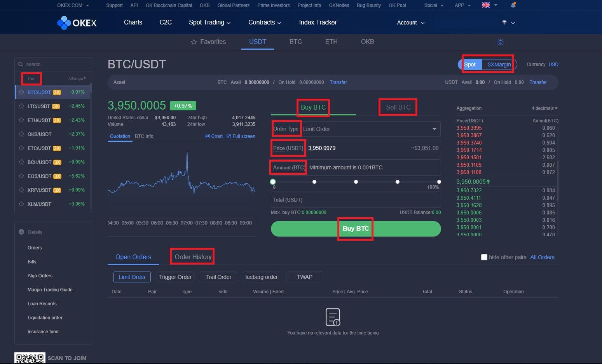The height and width of the screenshot is (364, 602).
Task: Favorite the XLM/USDT pair star
Action: [21, 204]
